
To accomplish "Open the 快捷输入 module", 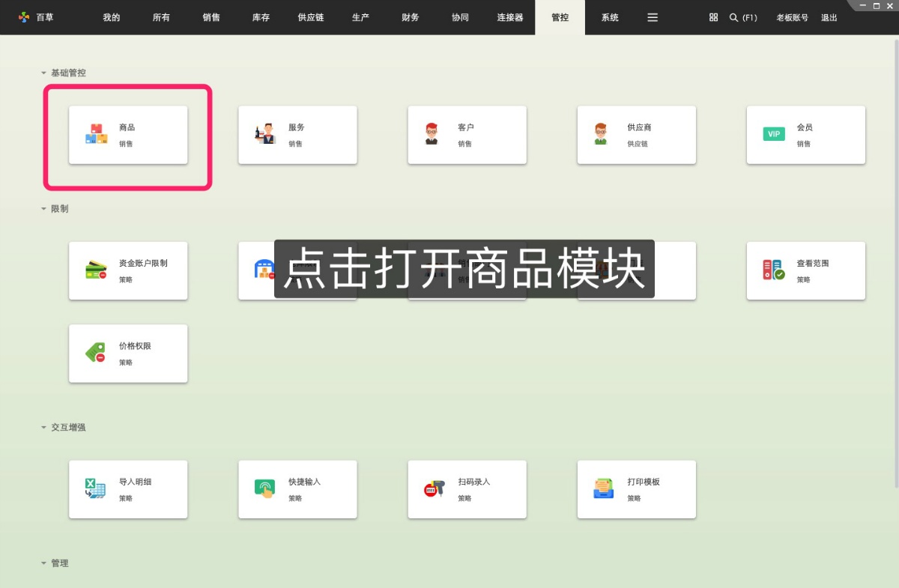I will (297, 489).
